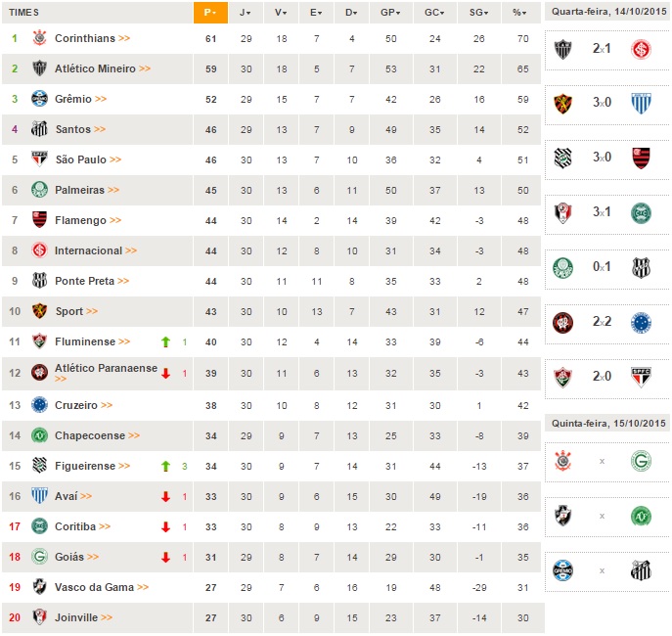Sort the table by the V wins column
Image resolution: width=672 pixels, height=636 pixels.
tap(282, 12)
